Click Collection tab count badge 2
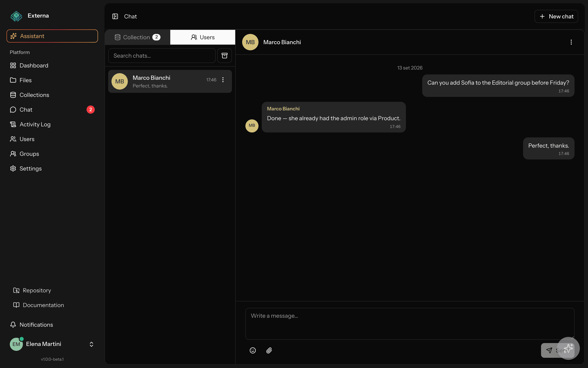 coord(156,37)
